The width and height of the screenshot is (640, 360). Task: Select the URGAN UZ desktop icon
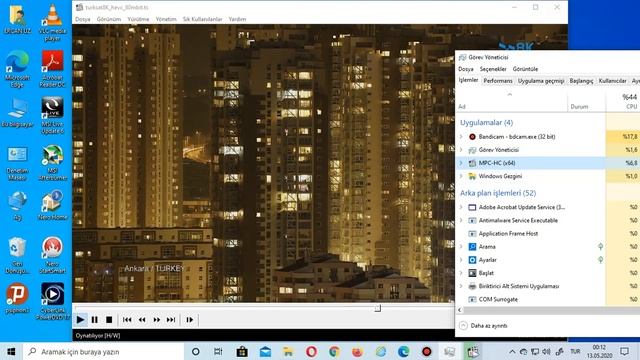click(x=18, y=19)
